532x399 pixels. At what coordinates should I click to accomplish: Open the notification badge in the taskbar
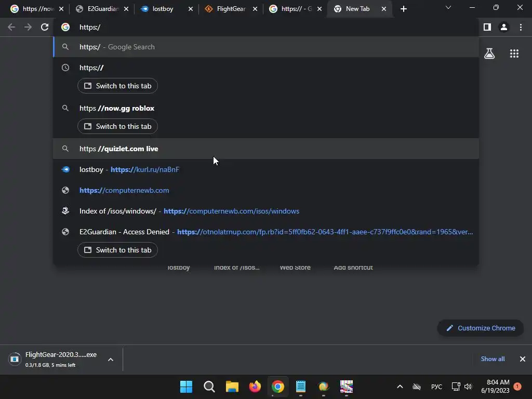[517, 386]
